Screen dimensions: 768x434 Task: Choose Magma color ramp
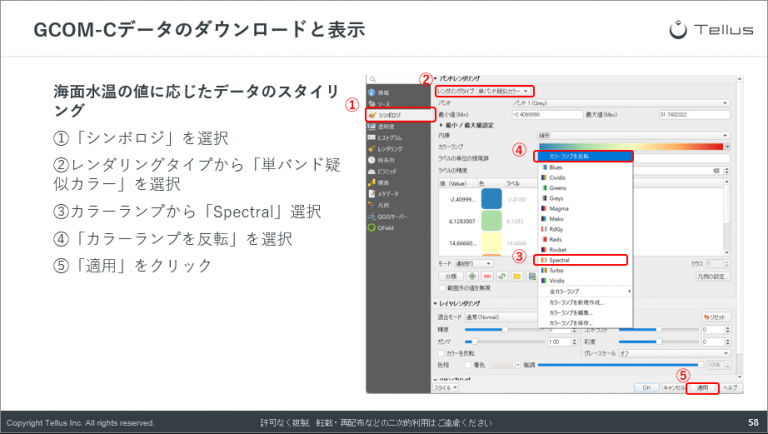[x=585, y=209]
